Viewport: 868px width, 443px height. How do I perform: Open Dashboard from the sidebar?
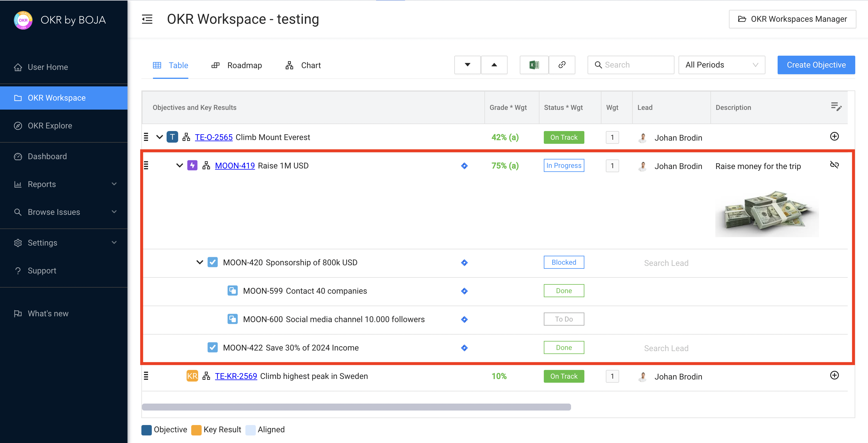47,157
